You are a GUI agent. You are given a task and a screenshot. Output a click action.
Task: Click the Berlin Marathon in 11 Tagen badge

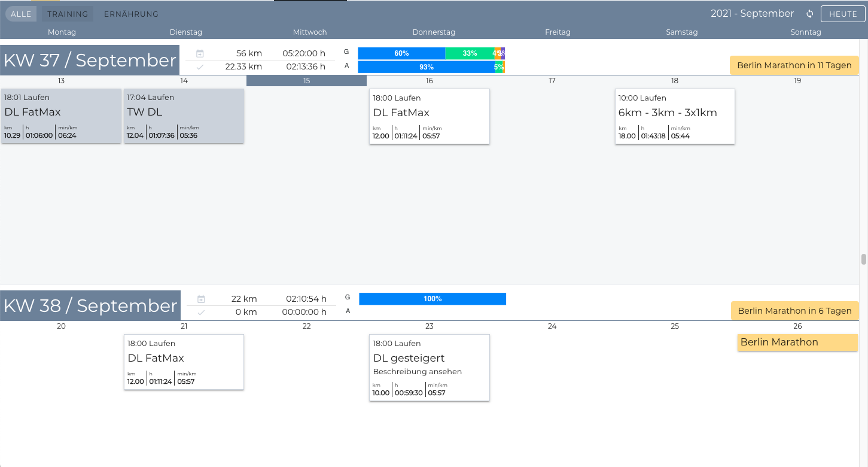click(x=794, y=65)
